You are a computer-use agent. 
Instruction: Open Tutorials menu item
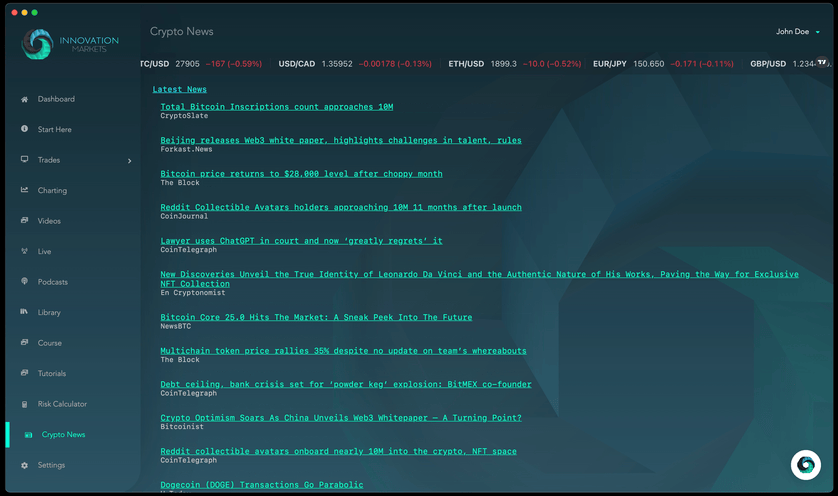[x=52, y=373]
